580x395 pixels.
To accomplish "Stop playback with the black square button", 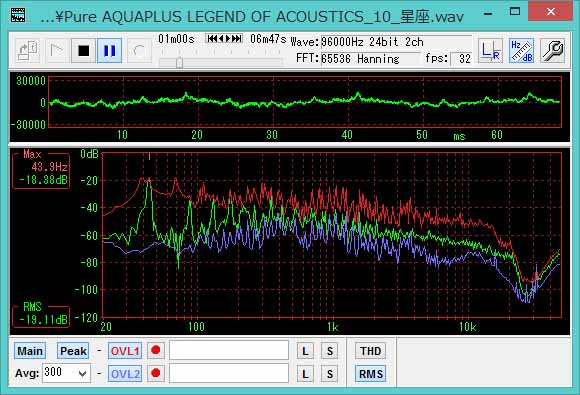I will click(x=83, y=50).
